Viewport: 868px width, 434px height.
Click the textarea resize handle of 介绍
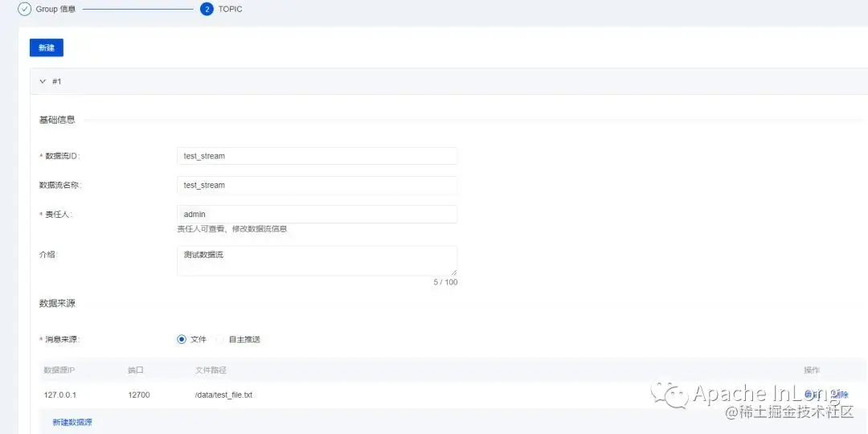tap(454, 272)
